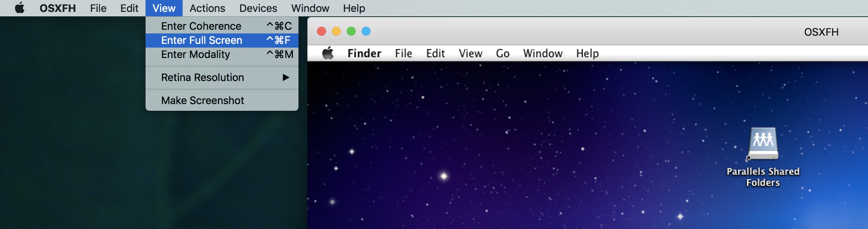Expand the Retina Resolution submenu

(222, 77)
